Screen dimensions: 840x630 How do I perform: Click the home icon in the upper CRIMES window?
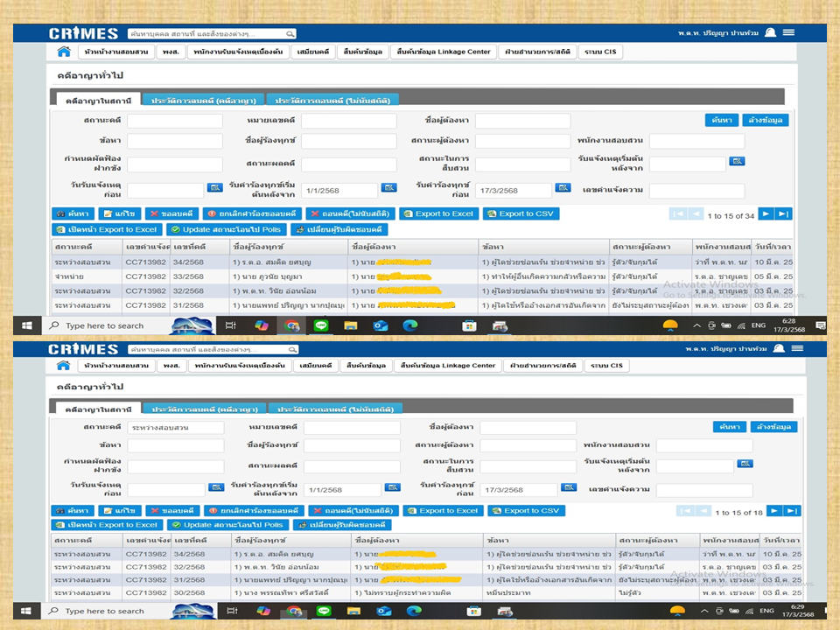click(63, 52)
